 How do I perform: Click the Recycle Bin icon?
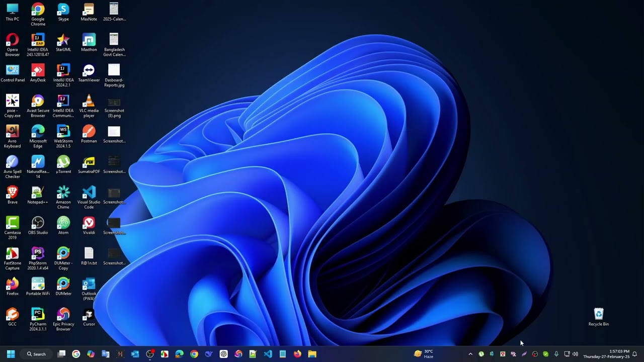coord(599,317)
